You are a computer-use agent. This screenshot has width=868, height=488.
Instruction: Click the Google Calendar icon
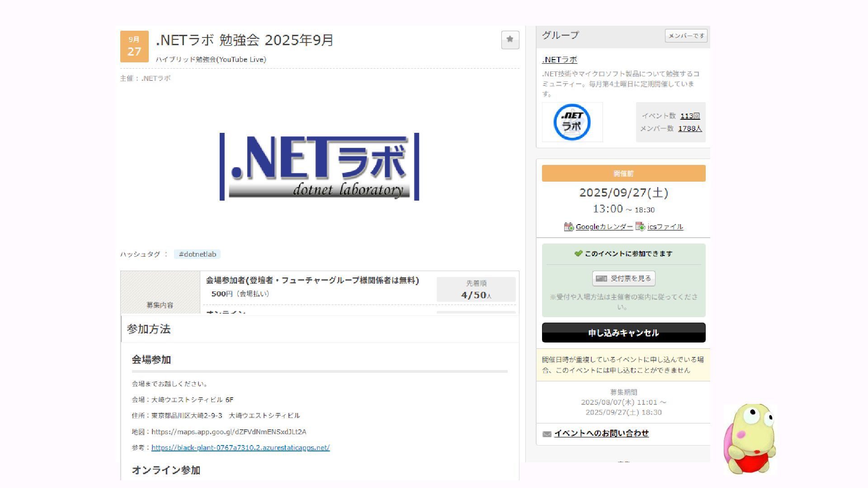(x=569, y=227)
